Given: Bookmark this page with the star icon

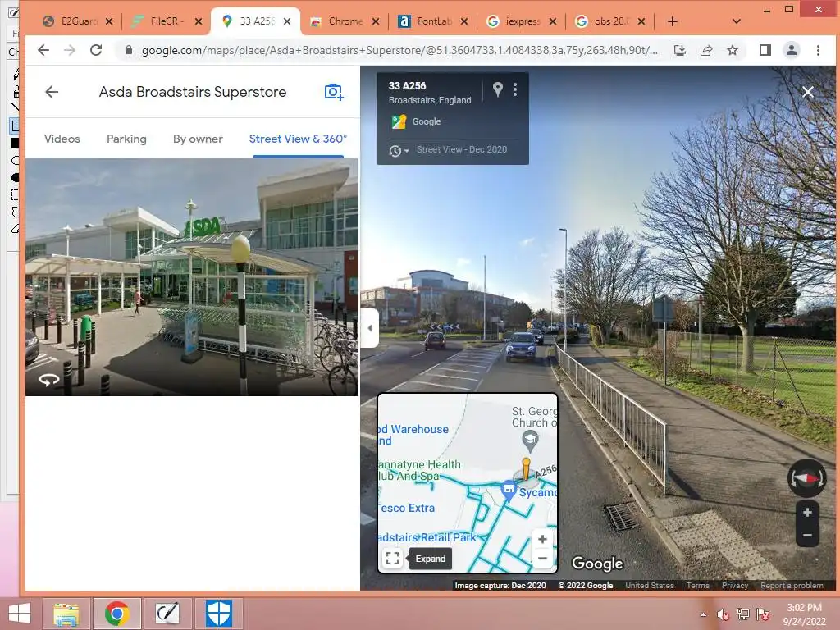Looking at the screenshot, I should [733, 50].
